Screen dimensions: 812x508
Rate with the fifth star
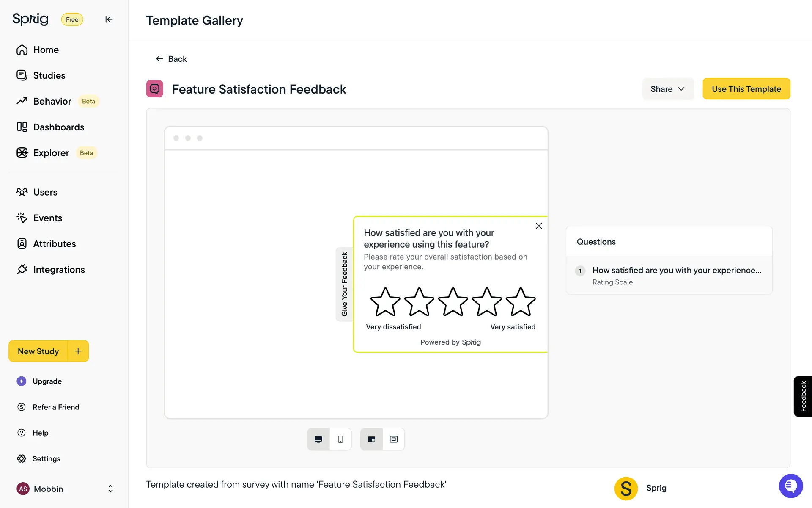(x=521, y=302)
